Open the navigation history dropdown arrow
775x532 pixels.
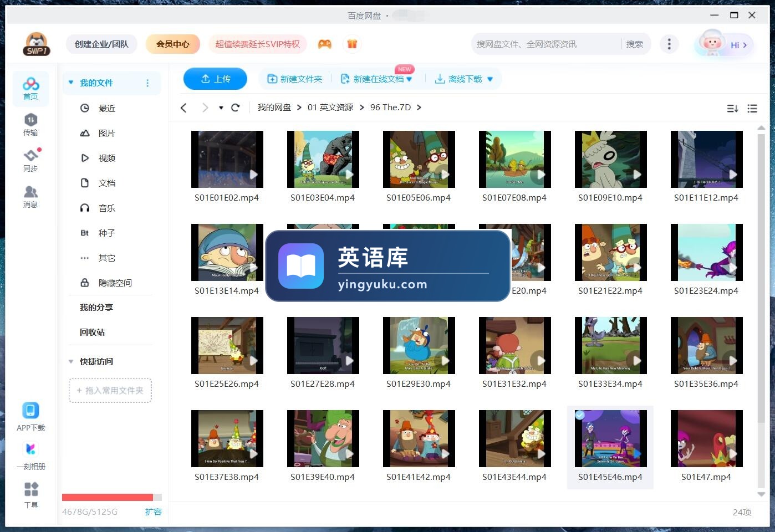click(x=221, y=108)
